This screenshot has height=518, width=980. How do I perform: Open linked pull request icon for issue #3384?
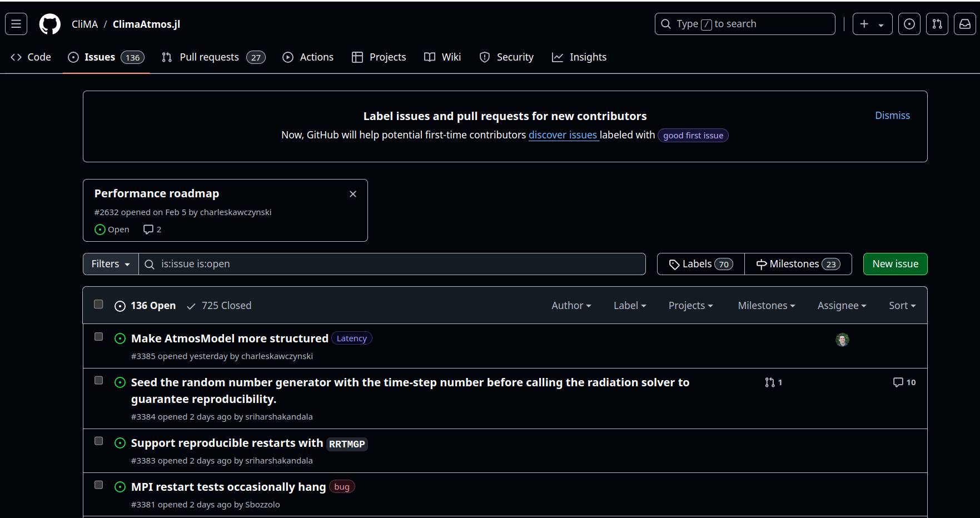pos(773,382)
